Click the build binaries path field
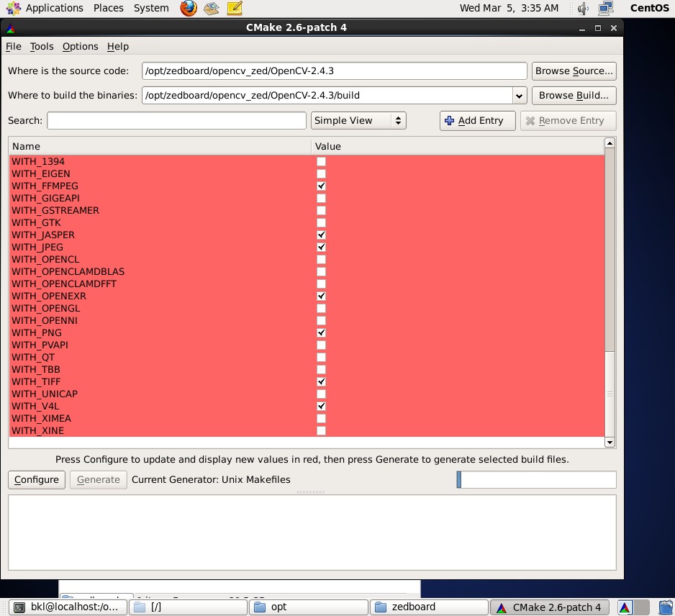 tap(327, 96)
